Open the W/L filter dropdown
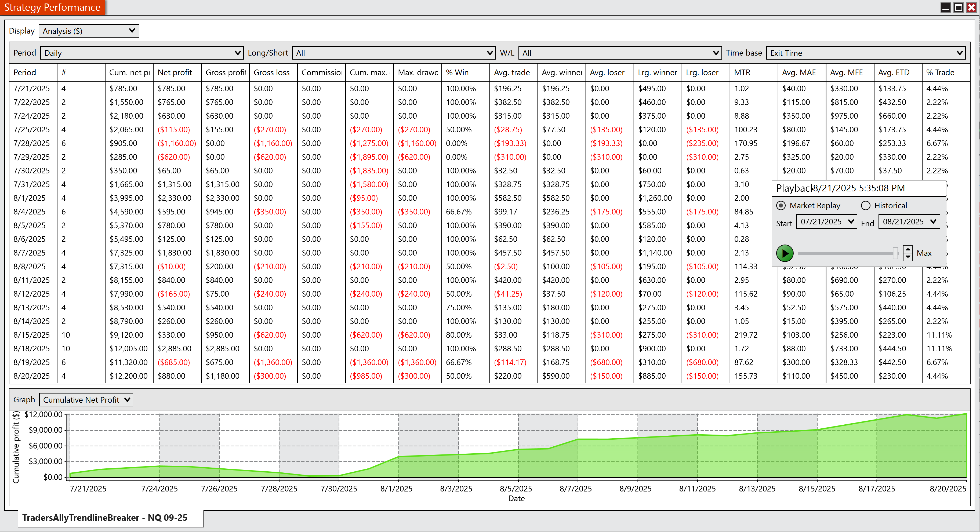The image size is (980, 532). tap(620, 53)
